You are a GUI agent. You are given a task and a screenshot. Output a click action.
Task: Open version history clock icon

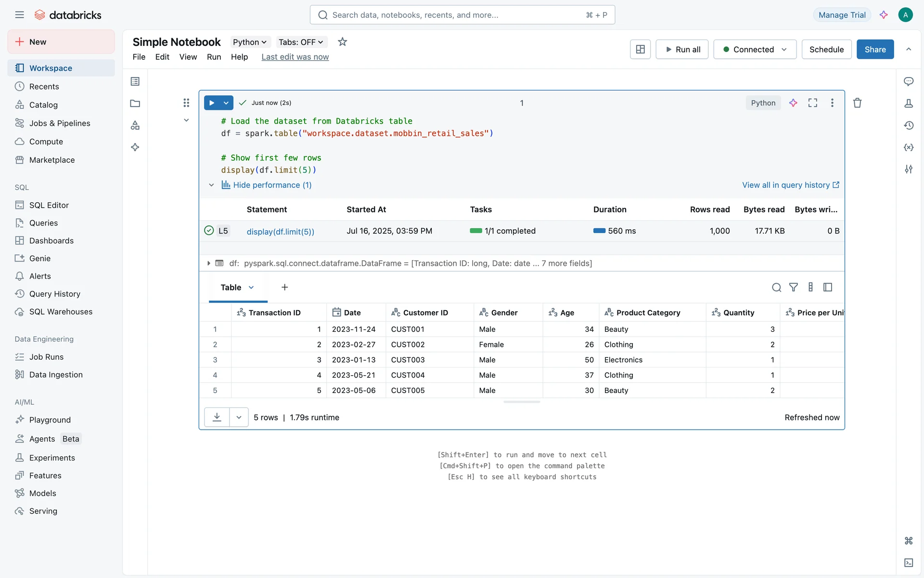click(x=909, y=125)
